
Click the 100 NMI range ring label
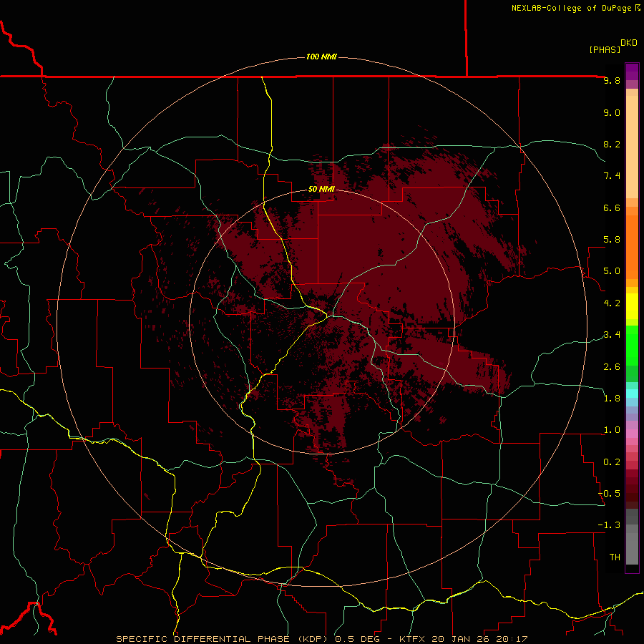point(321,57)
